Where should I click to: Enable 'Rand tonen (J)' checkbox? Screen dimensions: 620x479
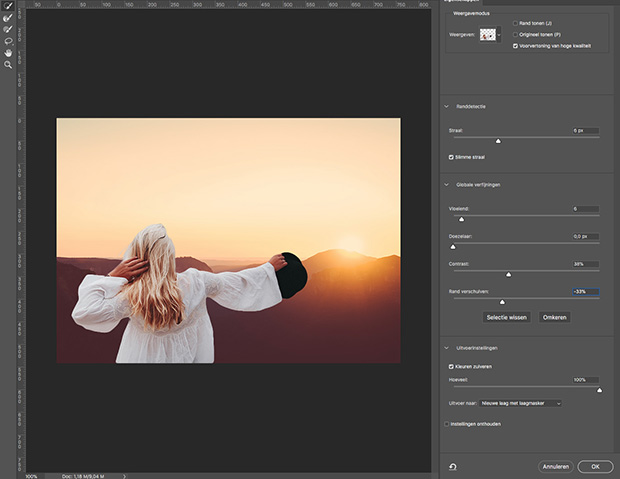(515, 23)
